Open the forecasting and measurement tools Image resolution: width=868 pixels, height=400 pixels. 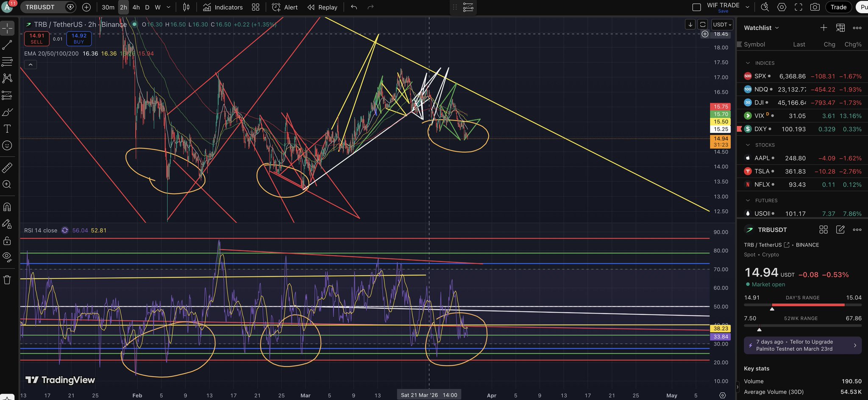click(7, 95)
